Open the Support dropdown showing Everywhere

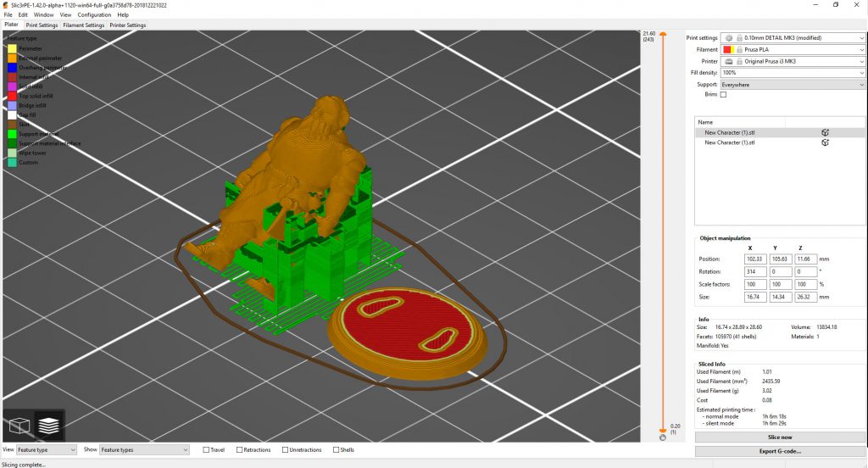793,85
